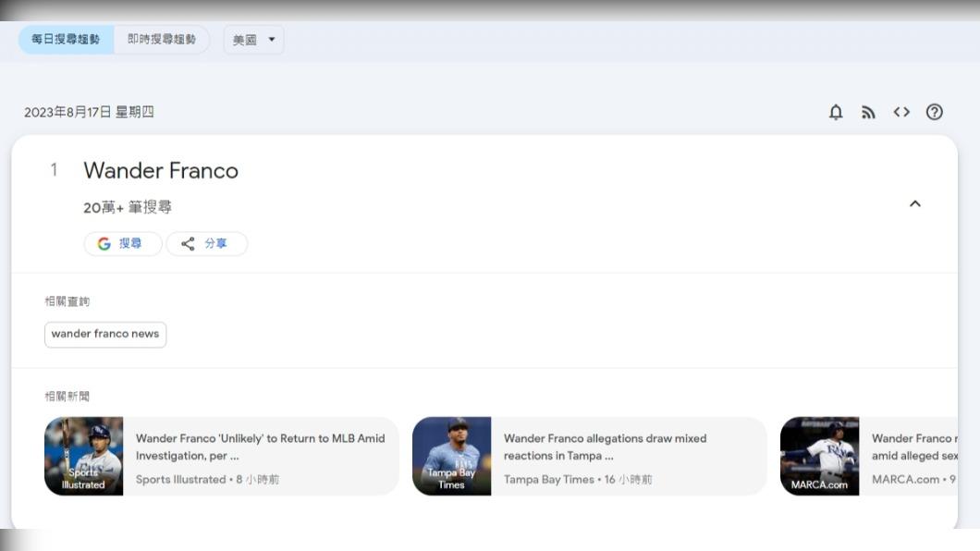The width and height of the screenshot is (980, 551).
Task: Click the 'Sports Illustrated • 8 小時前' source line
Action: click(207, 479)
